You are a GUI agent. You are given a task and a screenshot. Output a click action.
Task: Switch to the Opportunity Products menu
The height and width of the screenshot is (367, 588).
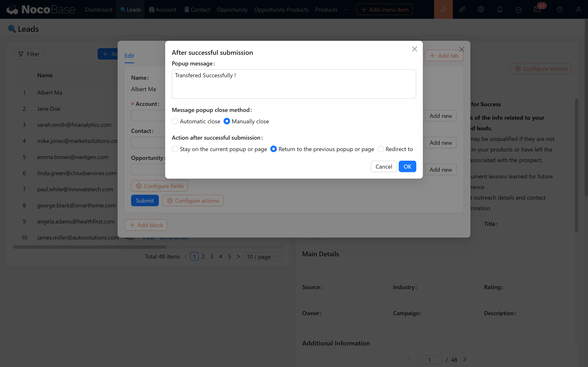click(x=281, y=10)
